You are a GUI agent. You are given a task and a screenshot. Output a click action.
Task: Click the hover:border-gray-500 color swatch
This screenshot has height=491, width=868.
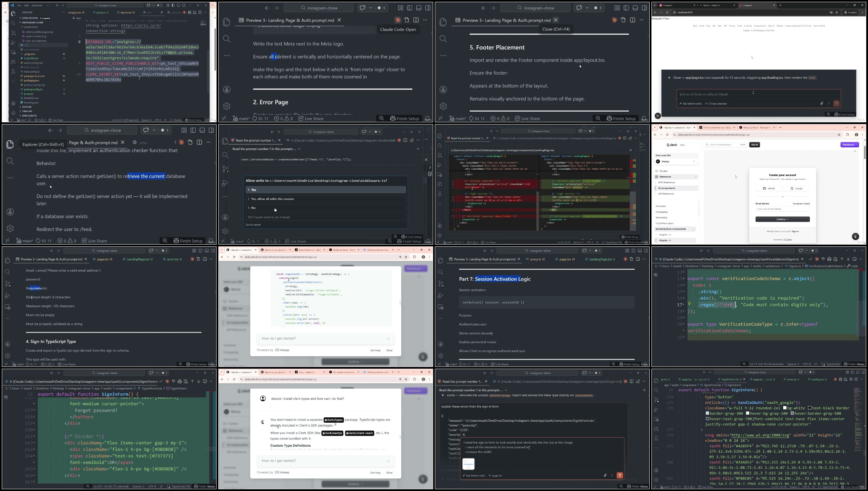[x=792, y=413]
